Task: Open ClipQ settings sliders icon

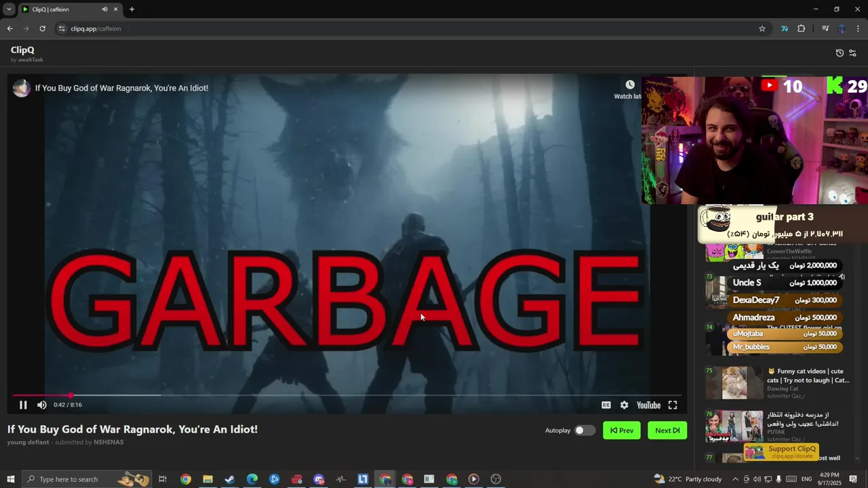Action: click(853, 53)
